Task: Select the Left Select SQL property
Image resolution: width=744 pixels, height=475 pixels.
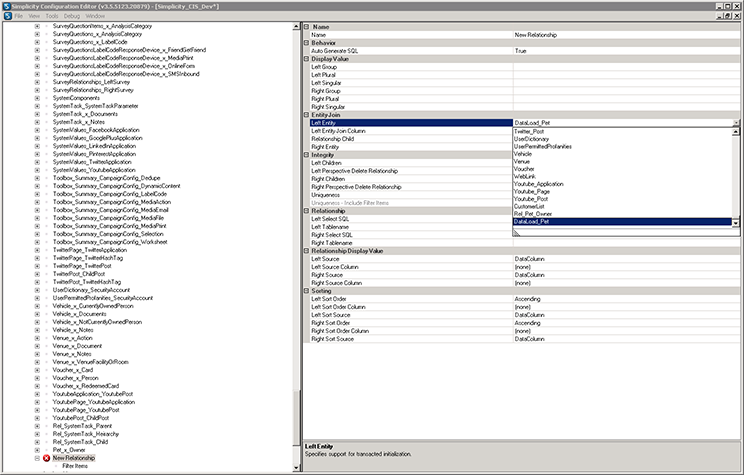Action: click(x=411, y=219)
